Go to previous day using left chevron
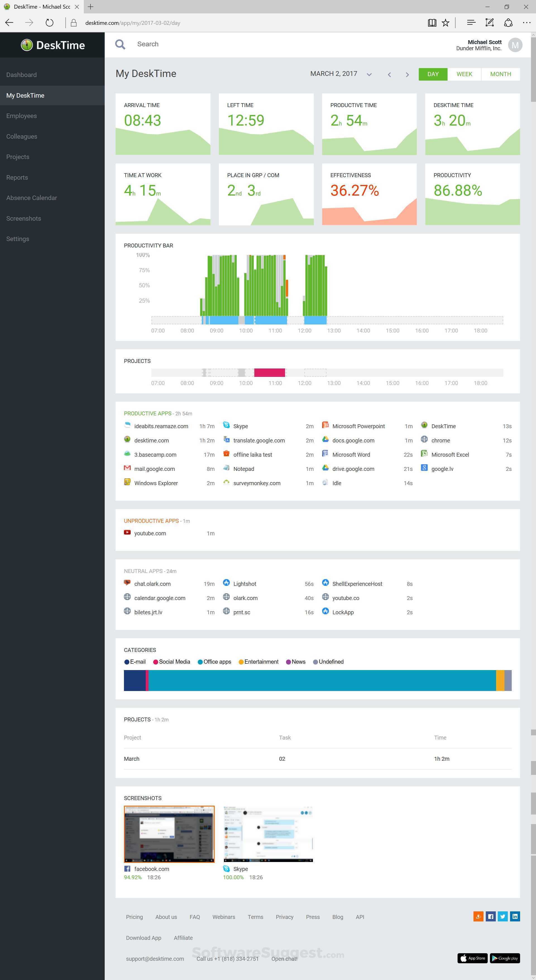Viewport: 536px width, 980px height. pos(389,74)
